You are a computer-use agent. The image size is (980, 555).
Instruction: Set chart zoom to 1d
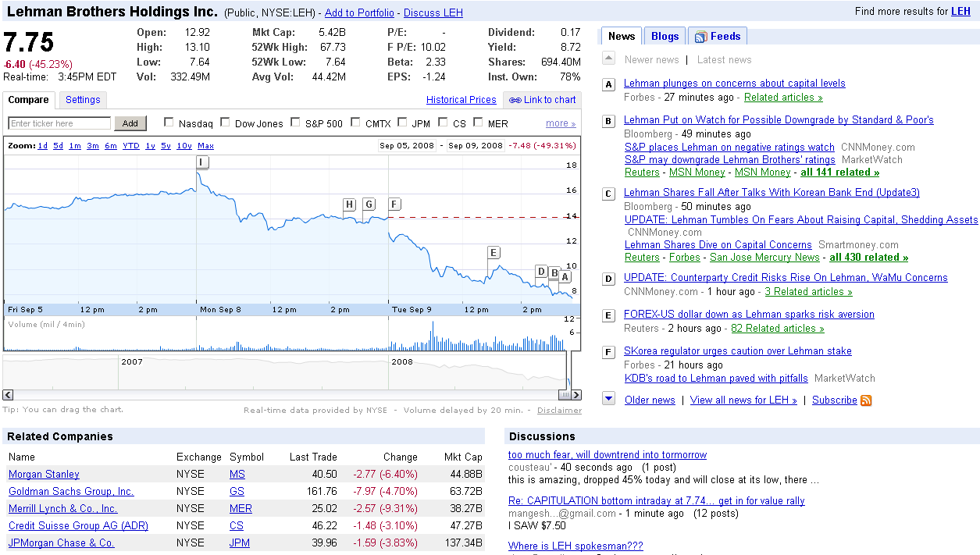coord(42,146)
